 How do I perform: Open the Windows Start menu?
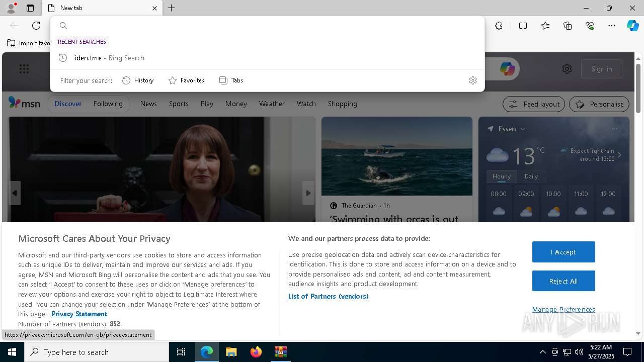pos(12,352)
